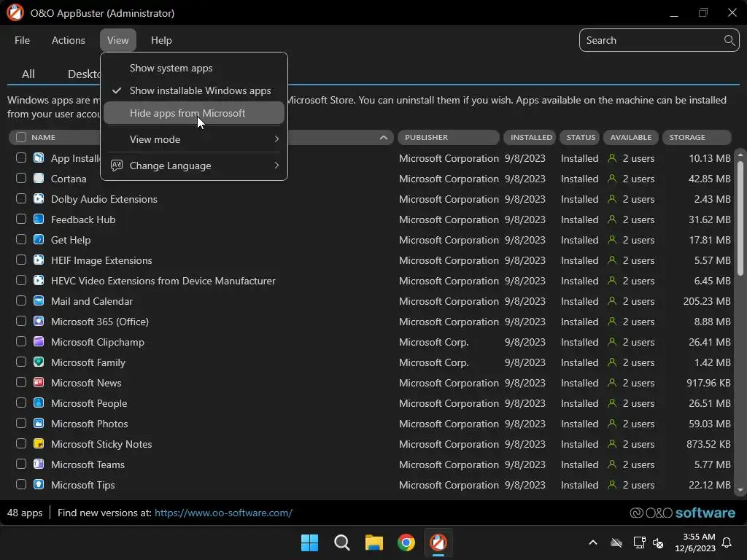Click the Get Help app icon

click(x=39, y=240)
